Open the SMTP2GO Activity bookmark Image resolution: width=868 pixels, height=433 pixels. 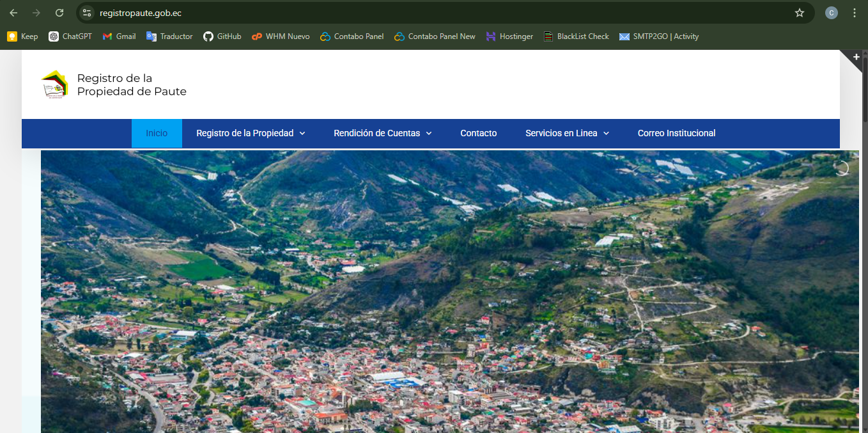coord(658,36)
